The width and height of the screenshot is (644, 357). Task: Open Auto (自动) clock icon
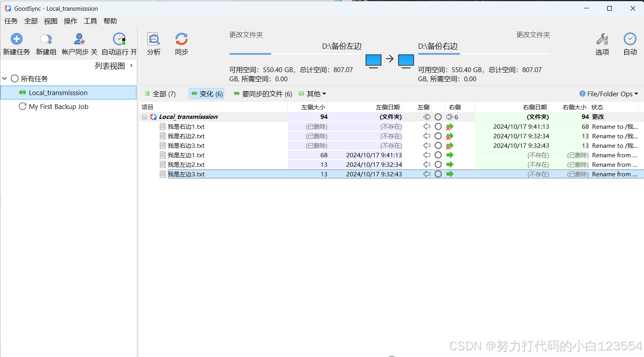tap(630, 39)
